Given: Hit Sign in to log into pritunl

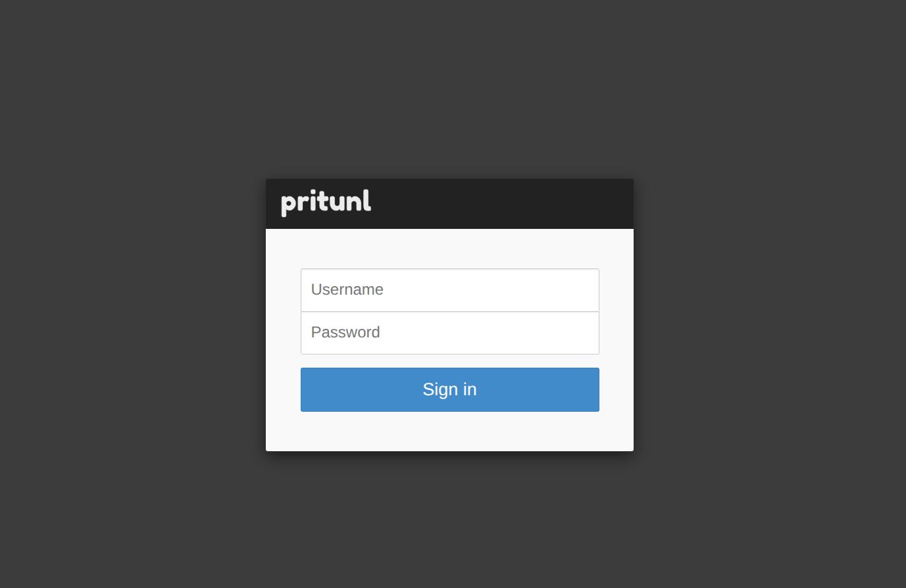Looking at the screenshot, I should pos(449,389).
